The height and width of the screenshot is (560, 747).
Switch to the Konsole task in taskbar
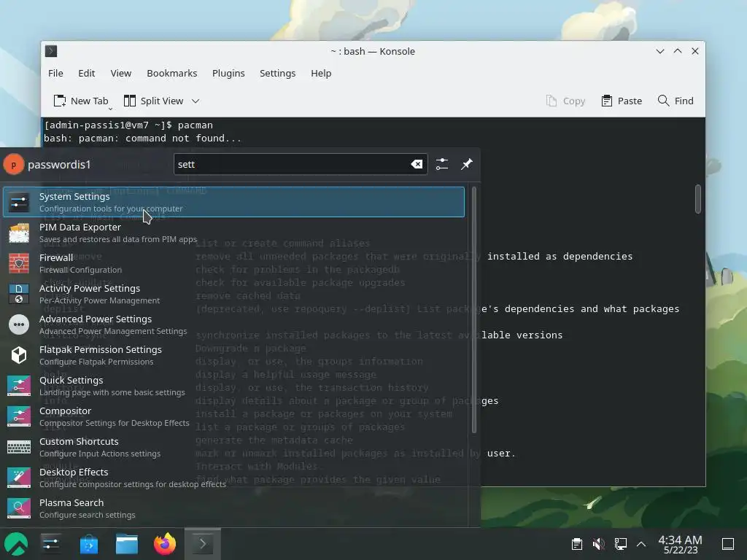coord(203,544)
